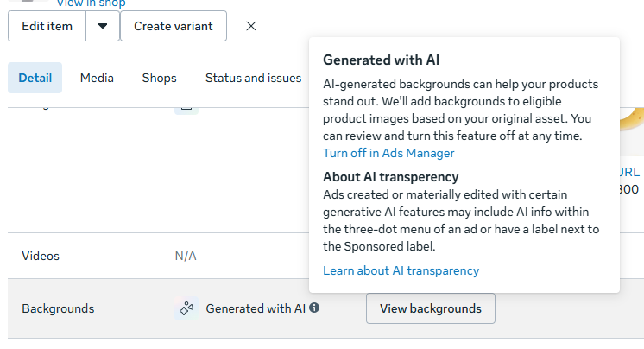Switch to the Detail tab
The height and width of the screenshot is (349, 644).
35,78
